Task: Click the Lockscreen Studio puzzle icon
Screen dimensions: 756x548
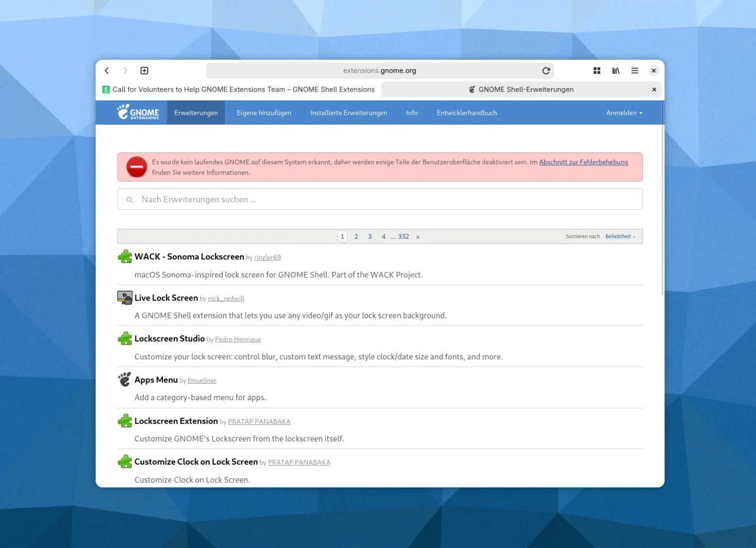Action: tap(125, 339)
